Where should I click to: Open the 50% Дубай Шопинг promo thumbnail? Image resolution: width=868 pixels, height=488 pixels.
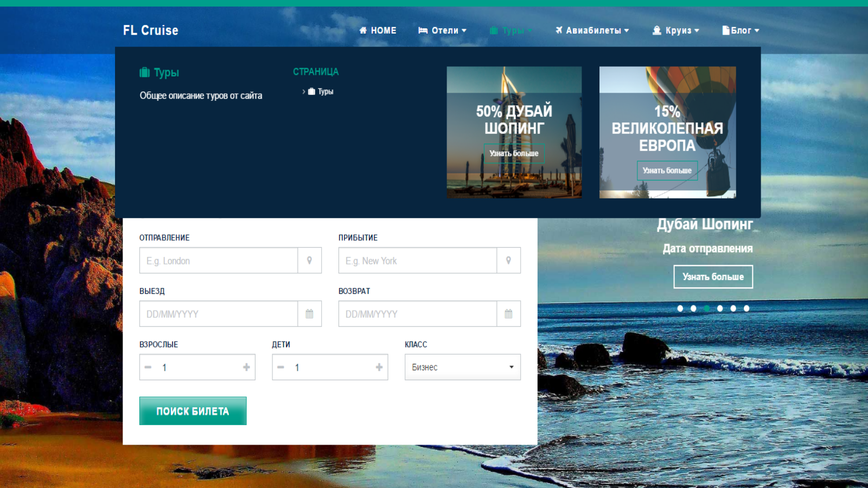(x=514, y=132)
